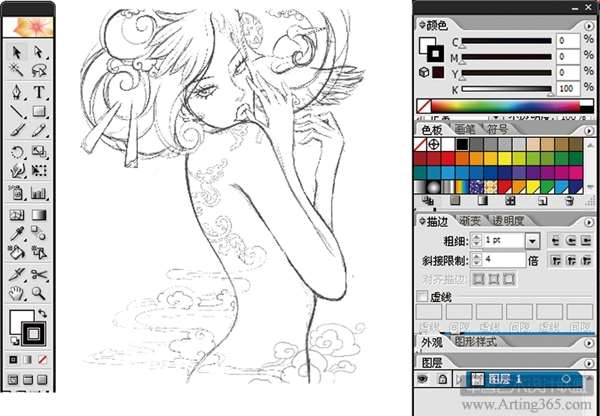Select the Pencil tool
This screenshot has width=600, height=416.
(x=39, y=131)
